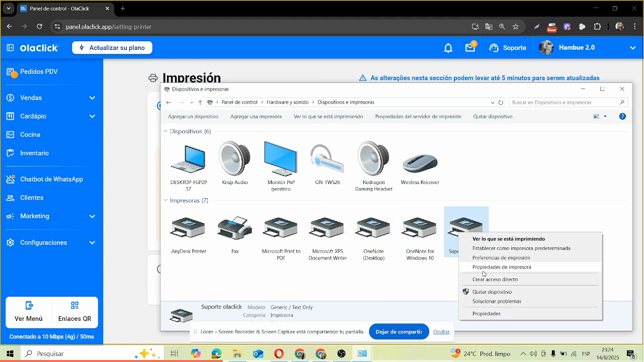The width and height of the screenshot is (644, 362).
Task: Click the 'Actualizar su plano' button
Action: pyautogui.click(x=112, y=48)
